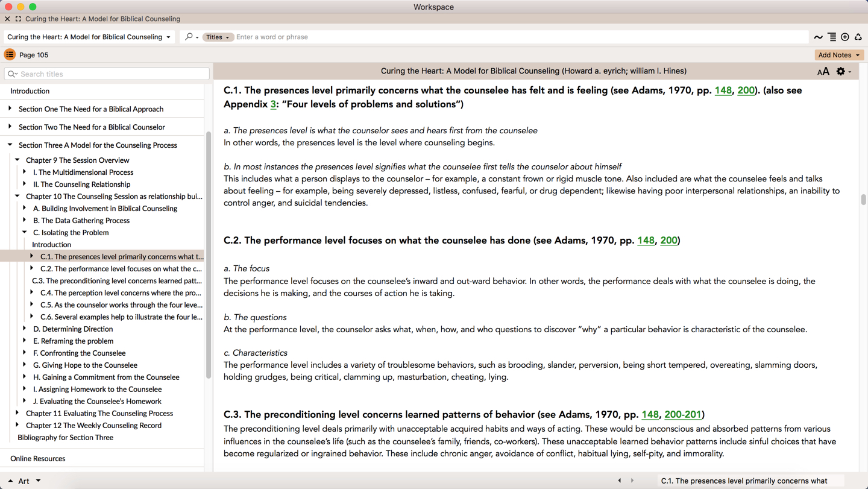This screenshot has height=489, width=868.
Task: Open the book title selector dropdown
Action: [89, 37]
